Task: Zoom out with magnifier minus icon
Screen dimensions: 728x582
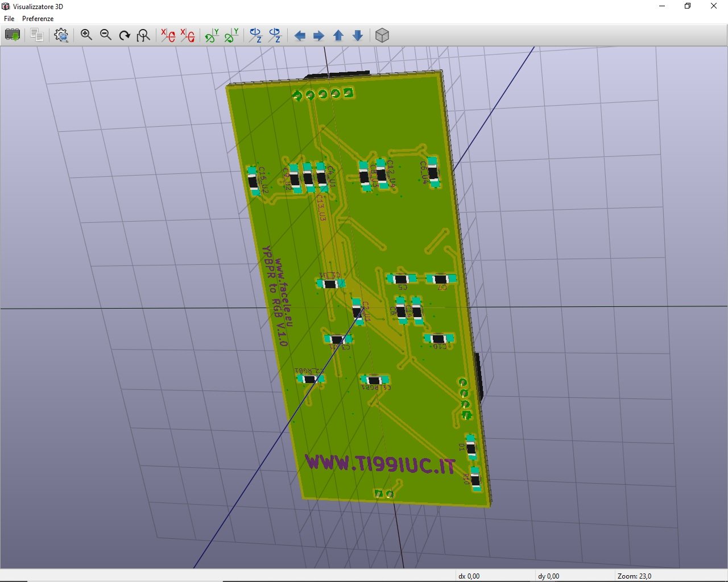Action: point(106,35)
